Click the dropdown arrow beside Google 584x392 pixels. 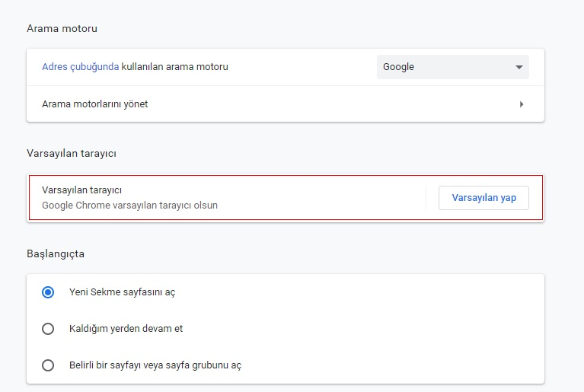click(x=519, y=67)
